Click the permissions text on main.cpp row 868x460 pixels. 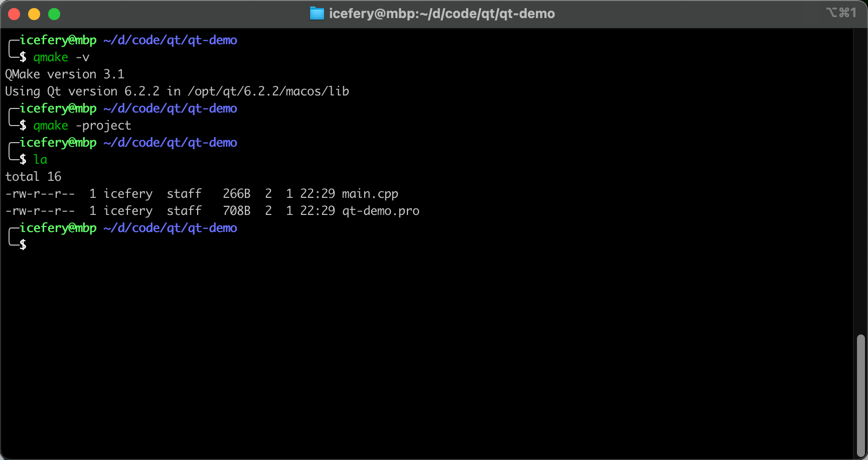(x=40, y=194)
